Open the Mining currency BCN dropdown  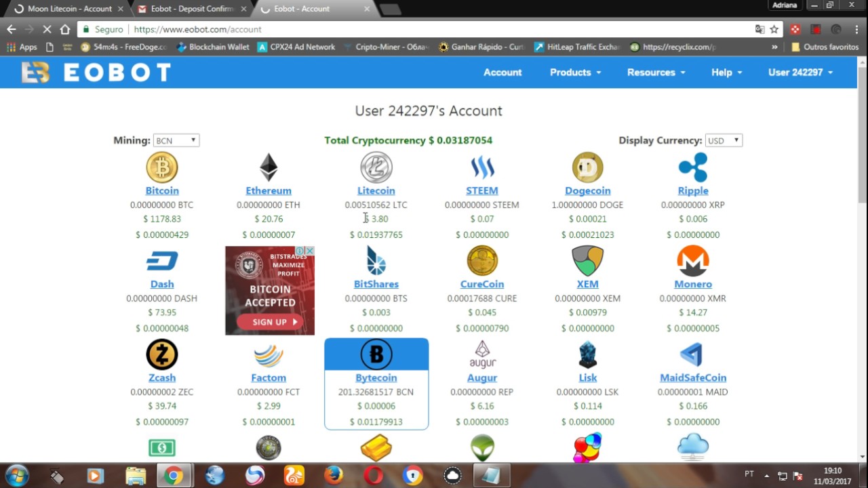[176, 140]
